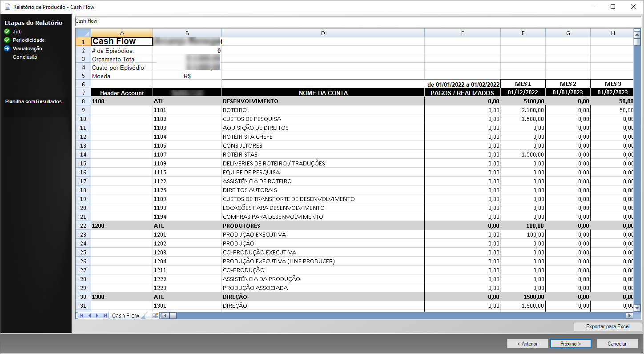This screenshot has width=644, height=354.
Task: Click the account code '1189' cell
Action: point(187,199)
